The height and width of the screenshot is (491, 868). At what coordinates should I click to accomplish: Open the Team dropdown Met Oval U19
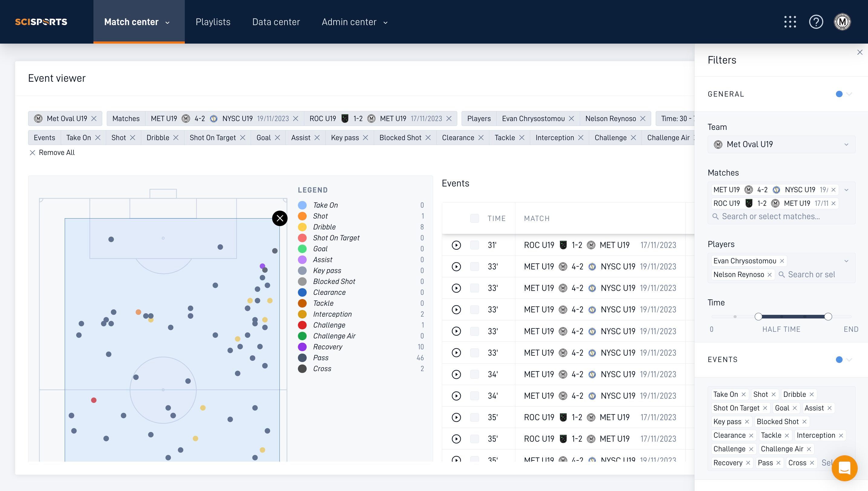(781, 144)
